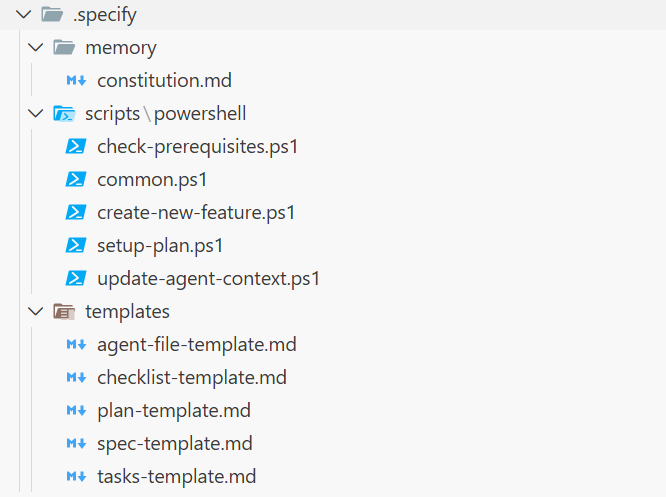
Task: Click the Markdown icon beside tasks-template.md
Action: pos(76,477)
